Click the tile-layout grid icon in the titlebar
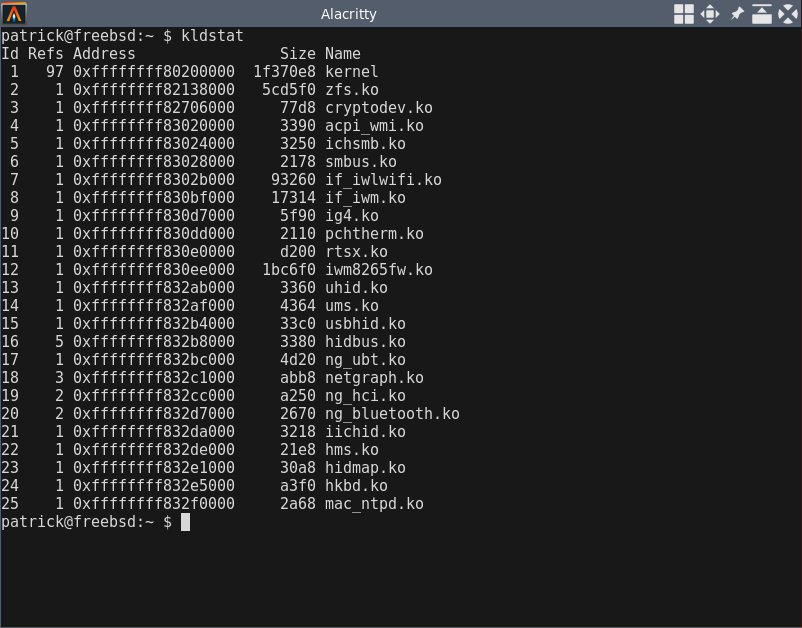 click(684, 14)
